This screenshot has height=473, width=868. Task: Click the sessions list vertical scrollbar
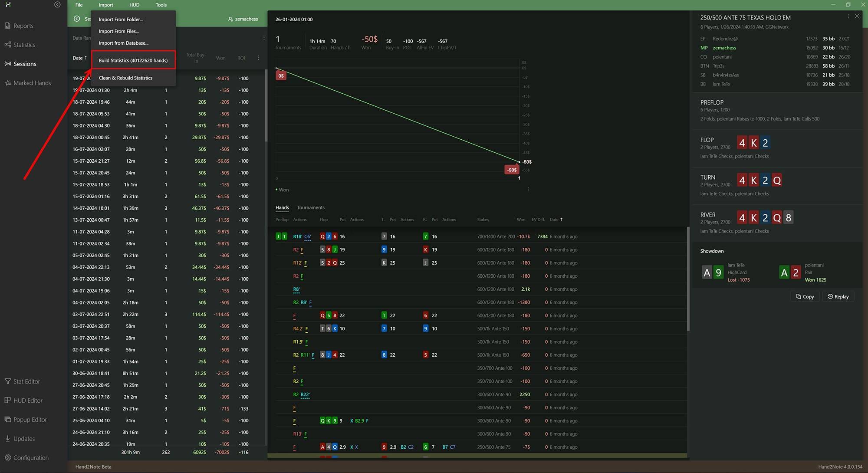coord(266,105)
